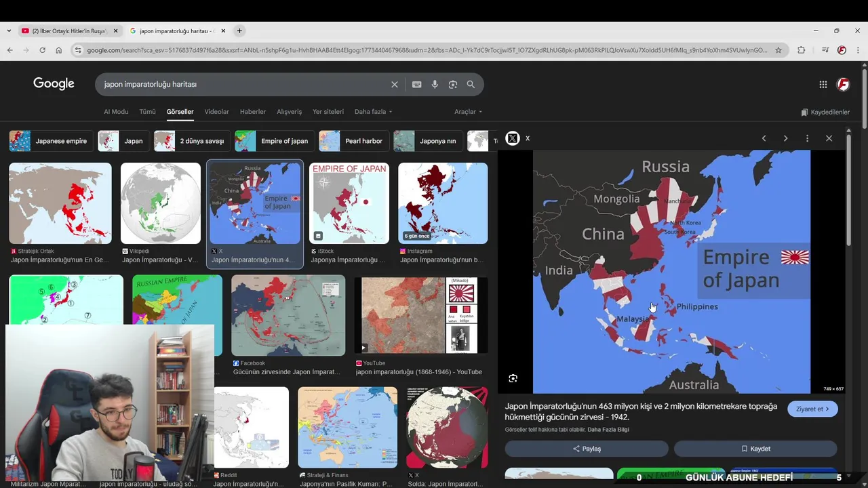This screenshot has height=488, width=868.
Task: Click the Google logo
Action: (54, 84)
